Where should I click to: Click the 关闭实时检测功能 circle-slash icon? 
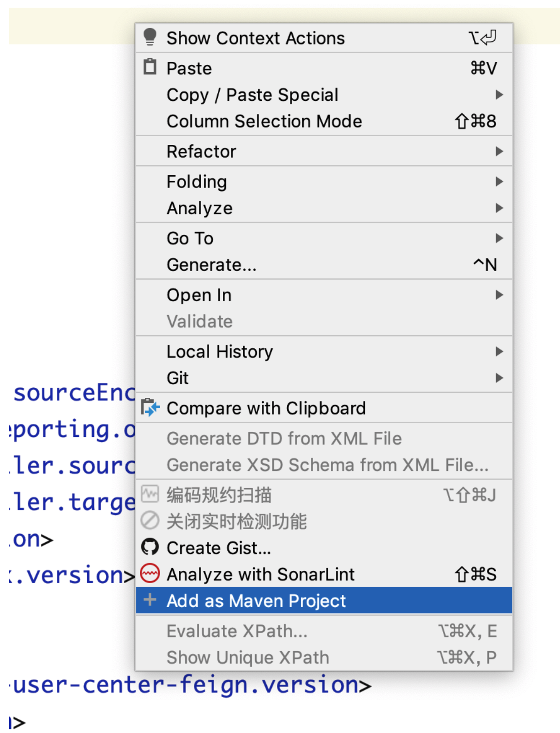150,521
